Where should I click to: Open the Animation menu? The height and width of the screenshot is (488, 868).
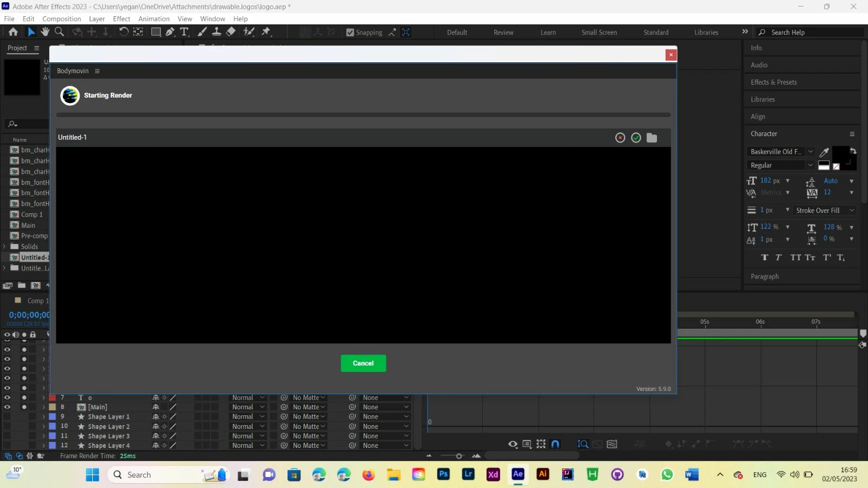[154, 19]
